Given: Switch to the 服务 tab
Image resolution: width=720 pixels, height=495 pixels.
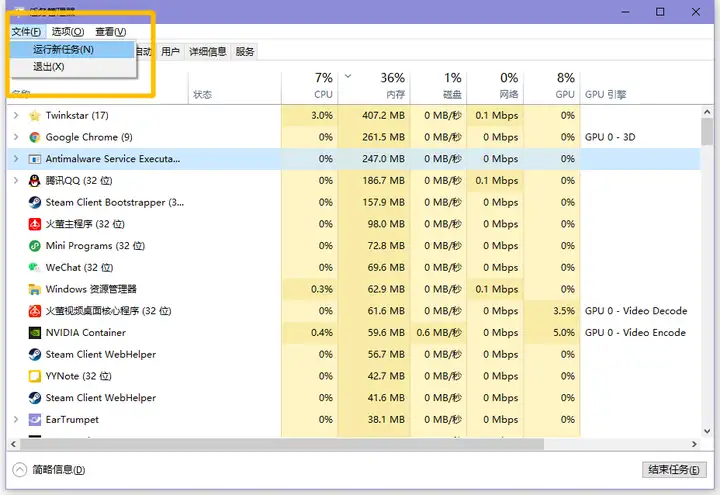Looking at the screenshot, I should click(x=245, y=51).
